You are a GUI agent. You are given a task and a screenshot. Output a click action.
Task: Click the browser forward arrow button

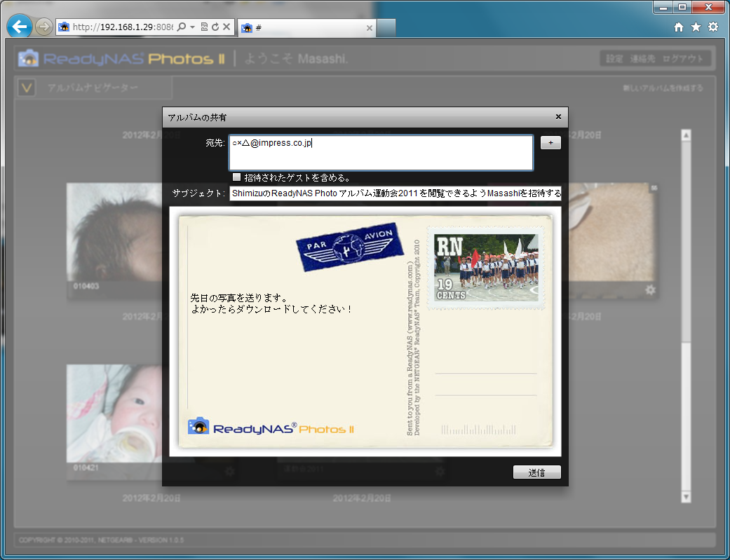pos(43,27)
